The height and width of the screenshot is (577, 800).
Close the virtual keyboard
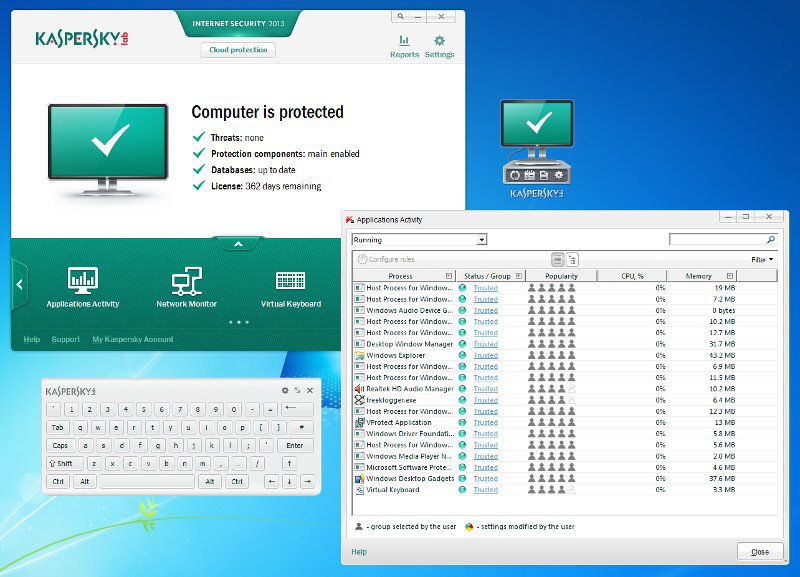point(310,390)
